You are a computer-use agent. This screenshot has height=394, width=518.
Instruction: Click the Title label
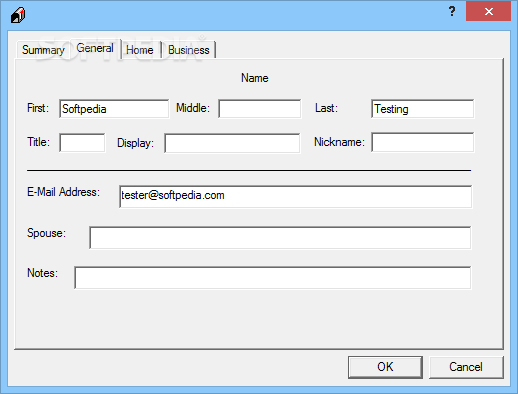point(38,142)
